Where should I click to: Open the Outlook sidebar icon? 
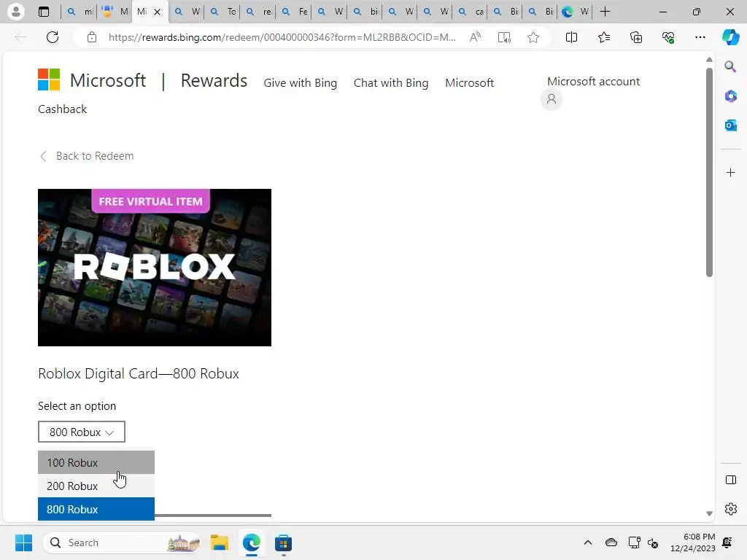[x=730, y=125]
